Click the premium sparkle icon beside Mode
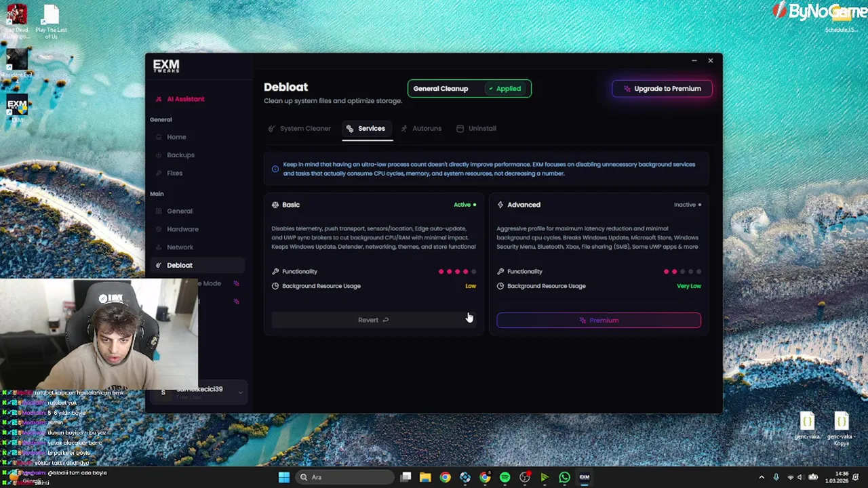The width and height of the screenshot is (868, 488). coord(236,283)
